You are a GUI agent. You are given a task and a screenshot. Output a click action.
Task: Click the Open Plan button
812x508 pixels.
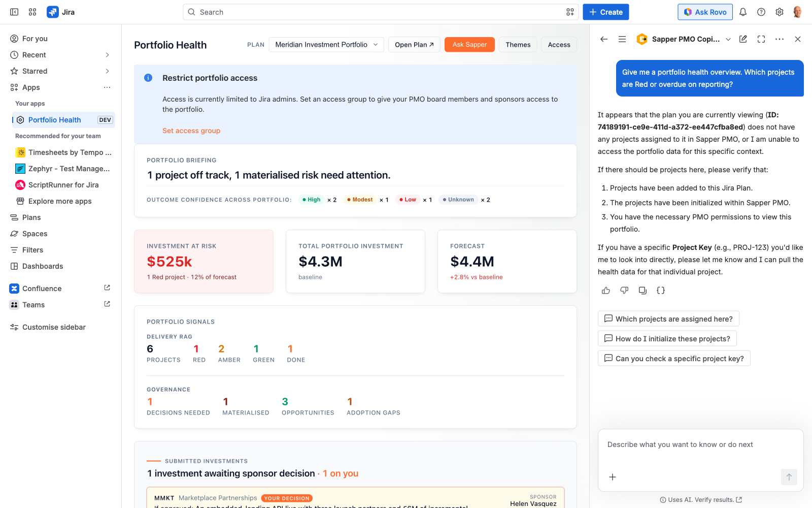(x=414, y=45)
